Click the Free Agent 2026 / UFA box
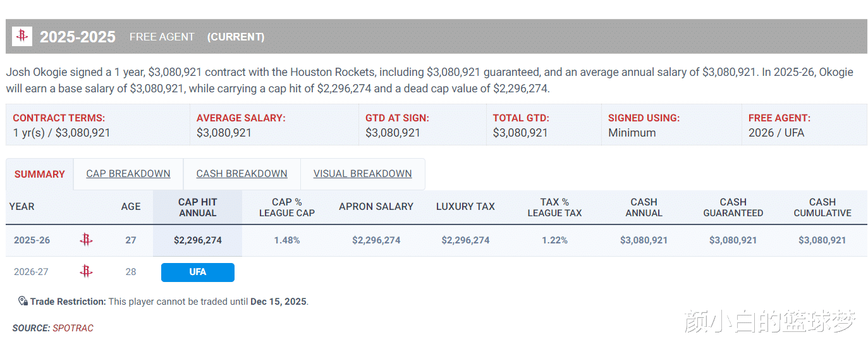This screenshot has height=349, width=868. coord(804,125)
